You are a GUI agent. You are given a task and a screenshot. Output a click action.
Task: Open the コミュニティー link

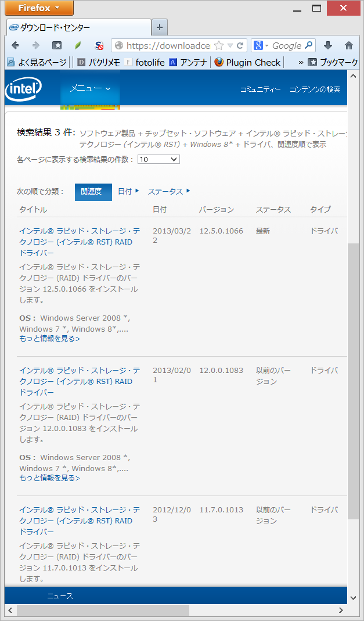(260, 89)
